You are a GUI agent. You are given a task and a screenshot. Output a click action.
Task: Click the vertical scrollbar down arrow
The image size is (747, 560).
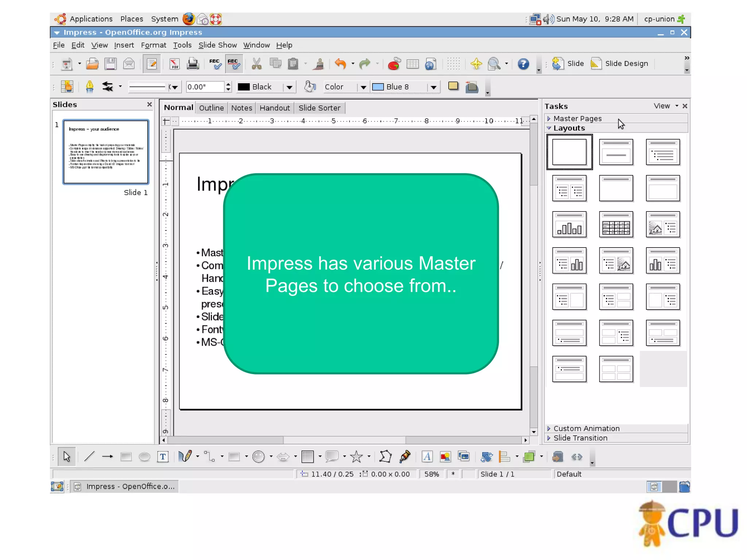click(534, 432)
